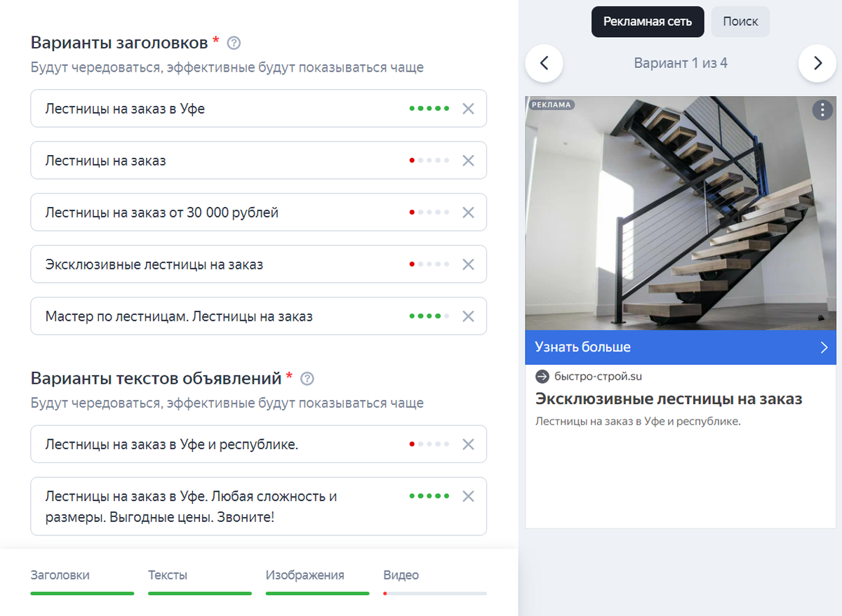
Task: Remove the ad text 'Лестницы на заказ в Уфе и республике.'
Action: [x=468, y=444]
